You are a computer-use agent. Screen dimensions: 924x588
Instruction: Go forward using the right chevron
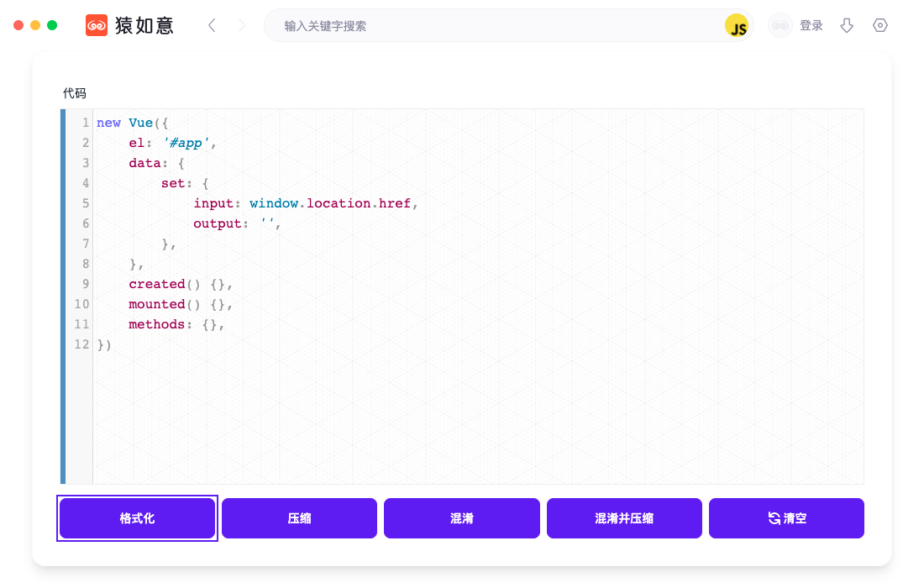click(x=242, y=25)
